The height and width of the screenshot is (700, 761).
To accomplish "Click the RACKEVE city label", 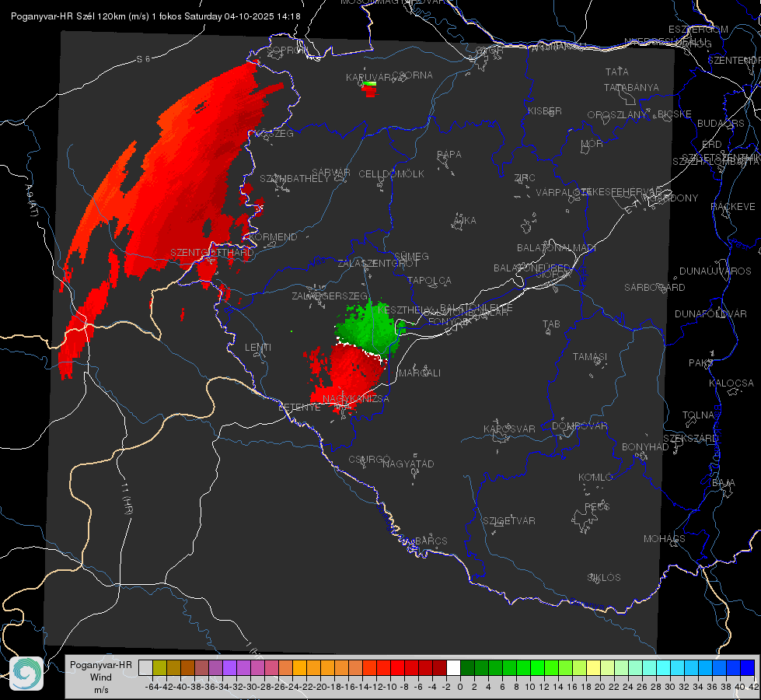I will coord(733,207).
